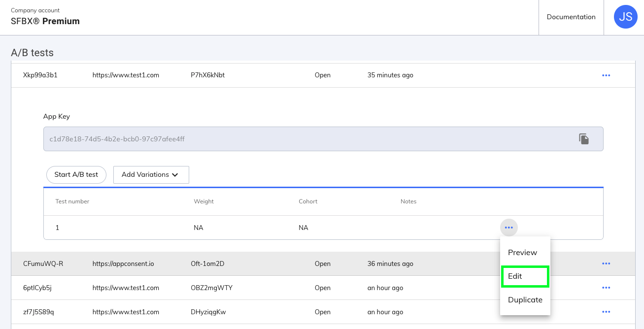
Task: Click the Test number column header
Action: [x=72, y=201]
